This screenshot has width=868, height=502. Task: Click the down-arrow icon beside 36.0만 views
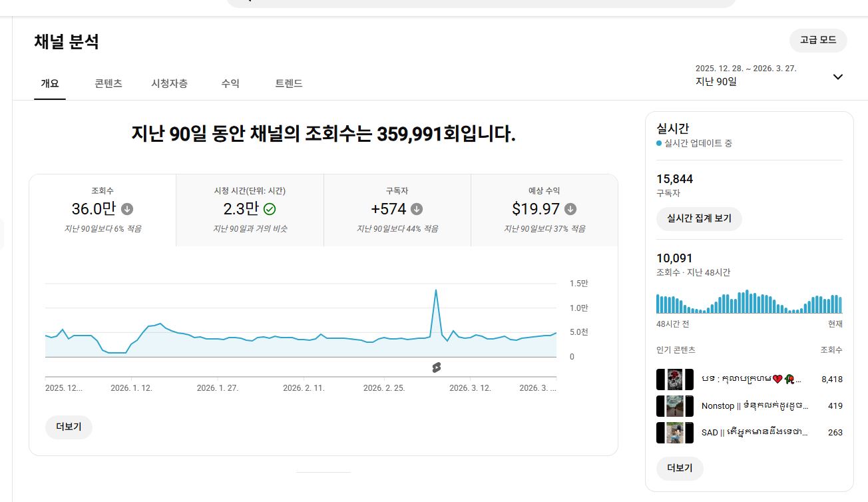pos(127,209)
